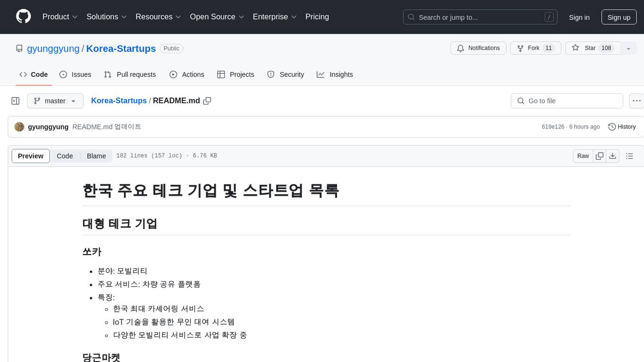Open the GitHub homepage logo
Screen dimensions: 644x362
[23, 17]
